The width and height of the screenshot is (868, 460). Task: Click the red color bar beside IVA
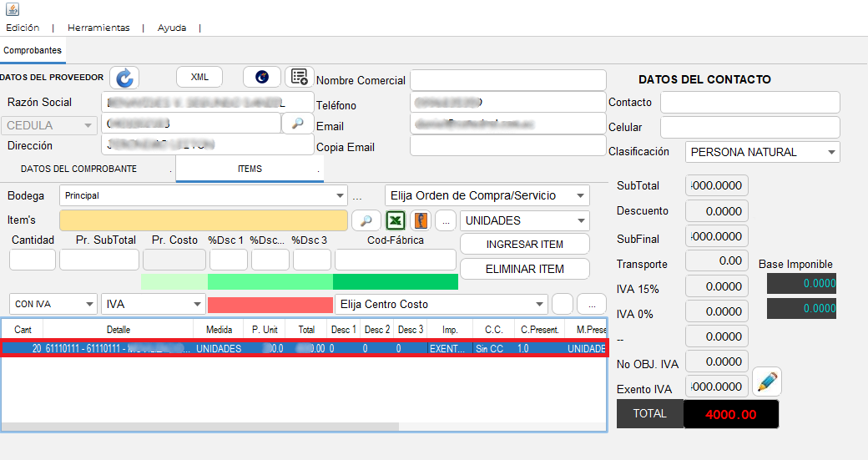(270, 305)
